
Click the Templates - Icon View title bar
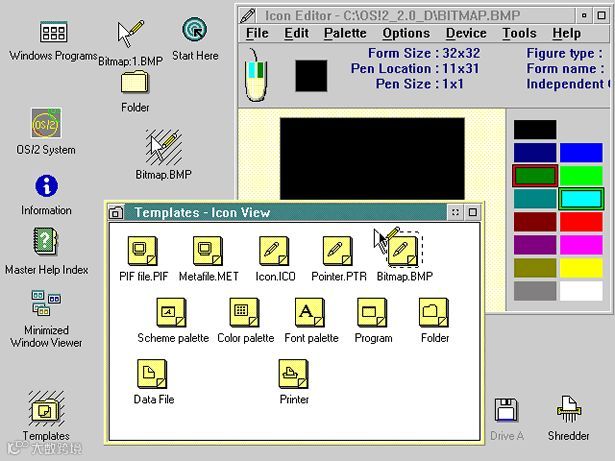pos(286,212)
